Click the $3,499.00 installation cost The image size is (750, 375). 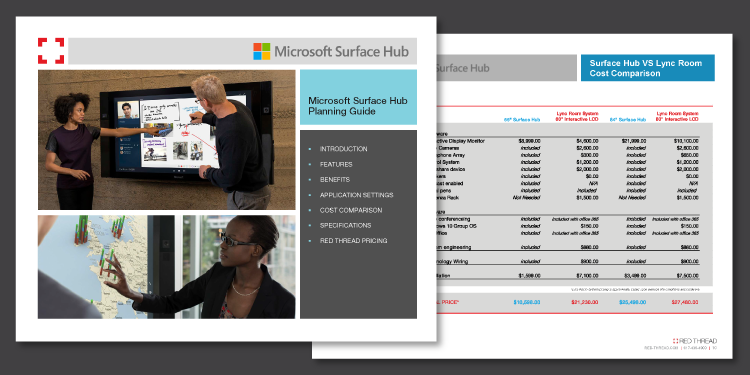point(635,276)
